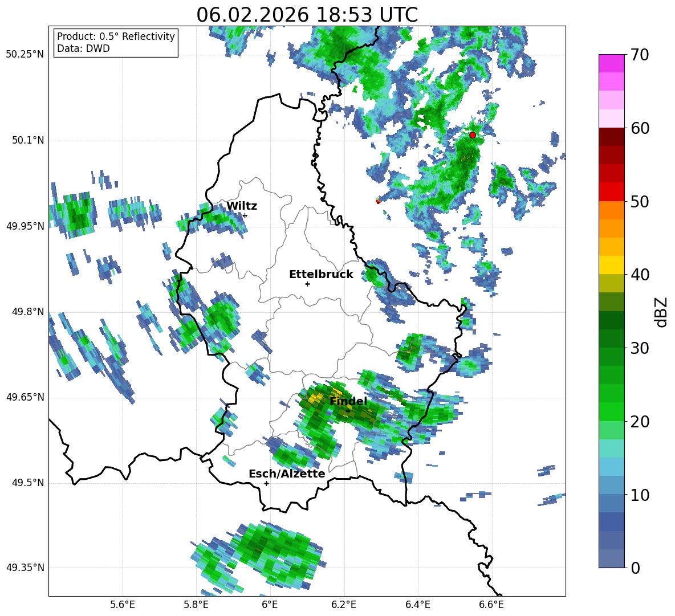Select the Ettelbruck city label
The width and height of the screenshot is (675, 616).
tap(321, 274)
